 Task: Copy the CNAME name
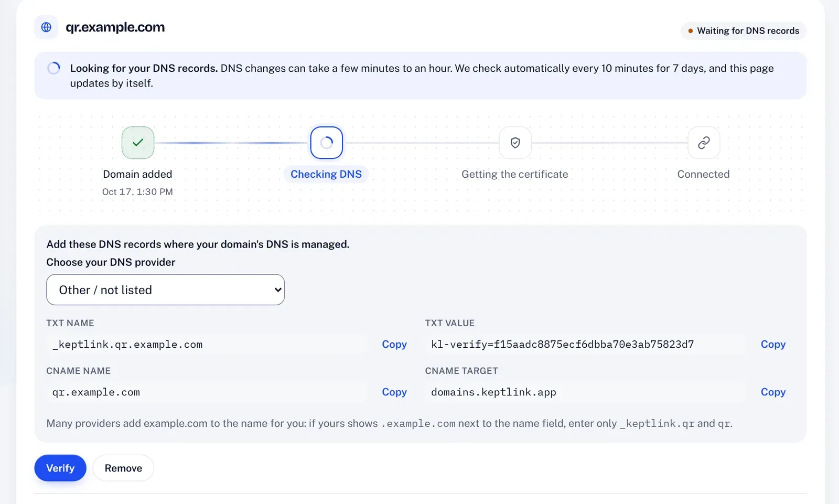point(394,392)
